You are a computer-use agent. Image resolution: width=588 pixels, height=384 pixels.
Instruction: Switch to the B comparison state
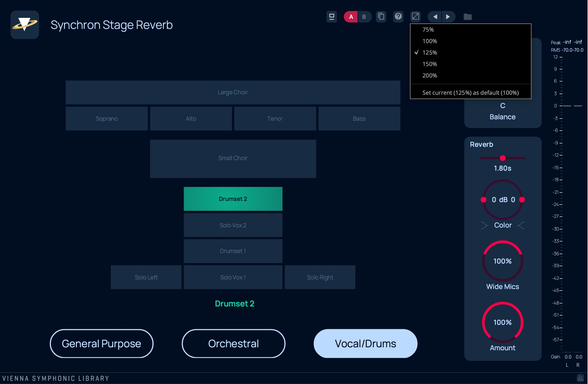pos(364,17)
